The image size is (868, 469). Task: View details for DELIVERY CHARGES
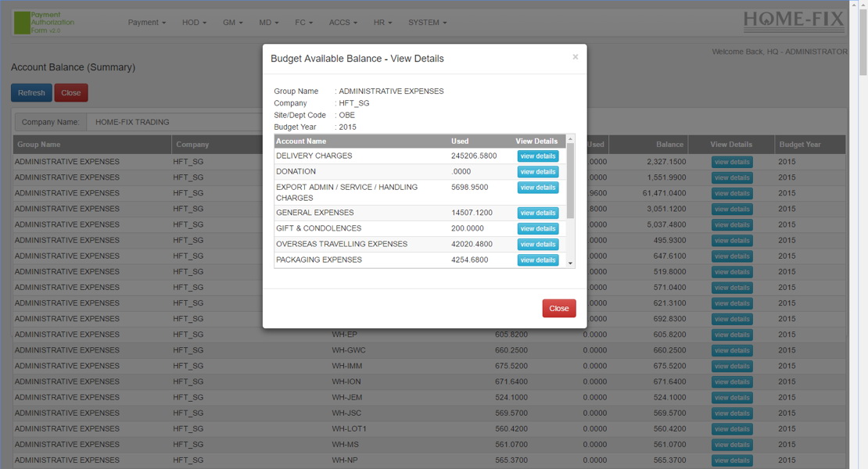pos(537,156)
